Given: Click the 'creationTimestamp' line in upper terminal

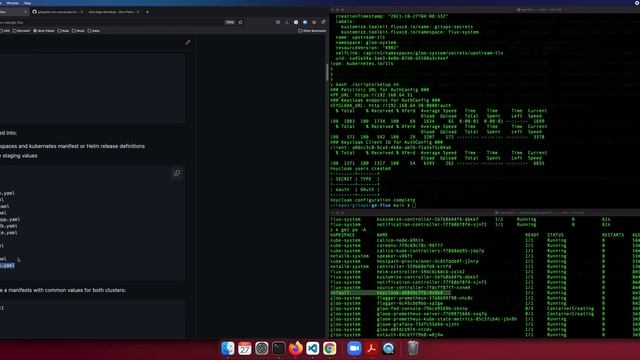Looking at the screenshot, I should click(x=391, y=16).
